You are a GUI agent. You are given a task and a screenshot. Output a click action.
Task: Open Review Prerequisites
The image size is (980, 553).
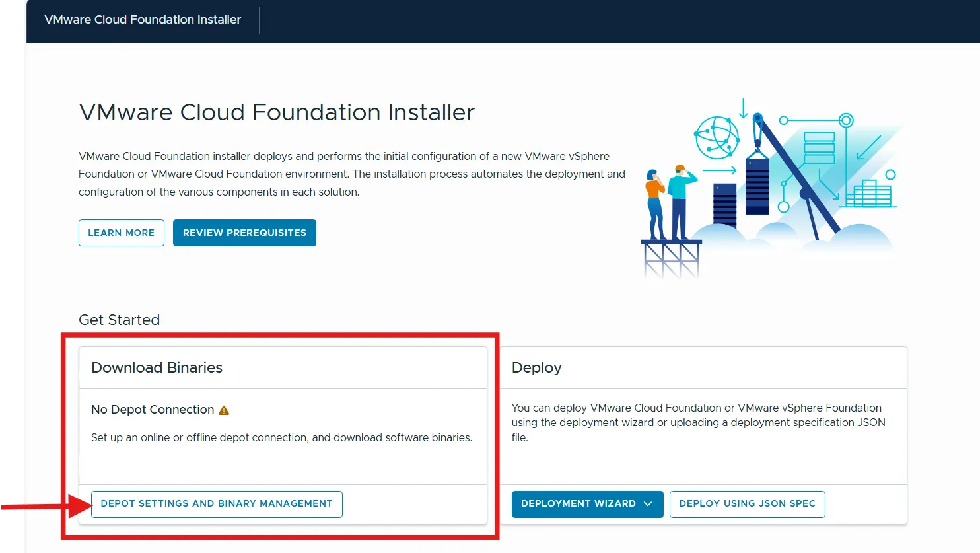tap(244, 233)
